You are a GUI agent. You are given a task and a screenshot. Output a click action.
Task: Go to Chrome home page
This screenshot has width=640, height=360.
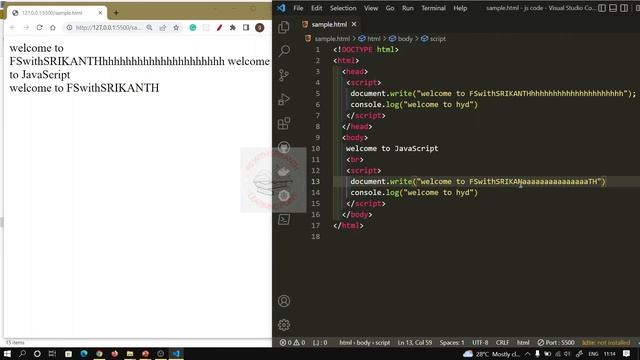click(53, 27)
